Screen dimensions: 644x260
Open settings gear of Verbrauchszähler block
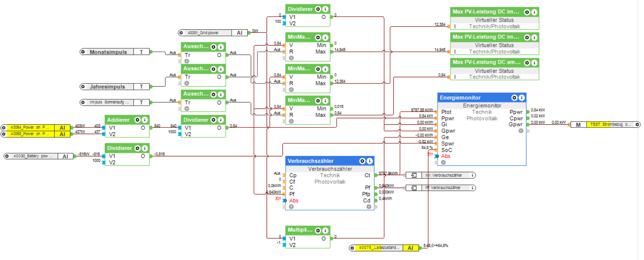pos(362,161)
